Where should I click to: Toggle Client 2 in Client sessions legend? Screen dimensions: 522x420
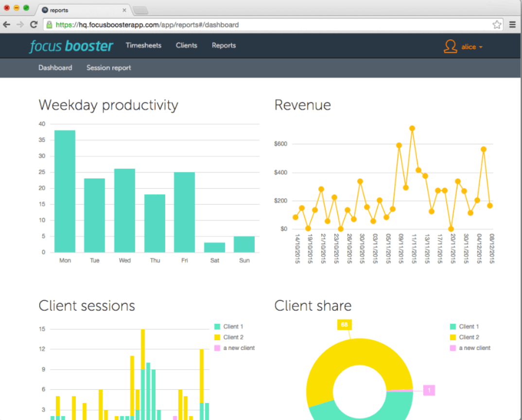point(231,337)
